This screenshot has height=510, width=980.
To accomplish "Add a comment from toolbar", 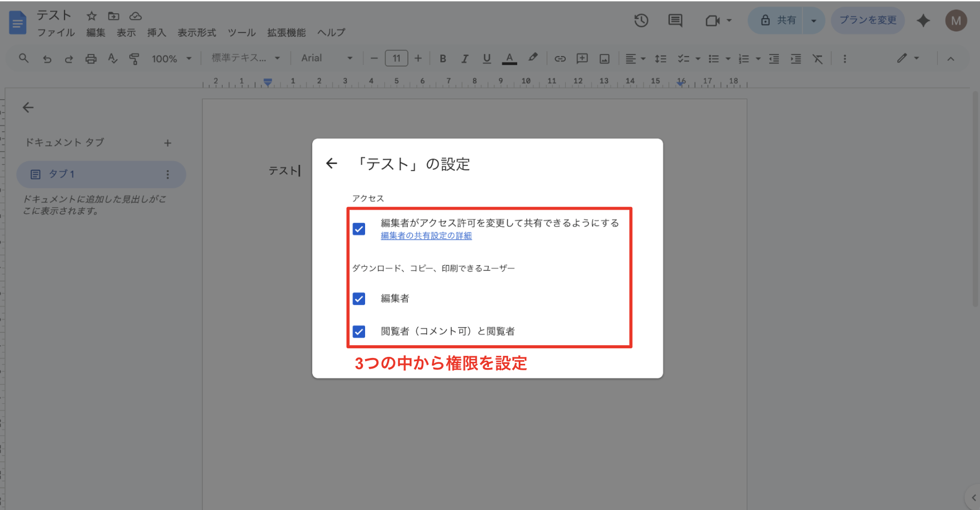I will coord(582,59).
